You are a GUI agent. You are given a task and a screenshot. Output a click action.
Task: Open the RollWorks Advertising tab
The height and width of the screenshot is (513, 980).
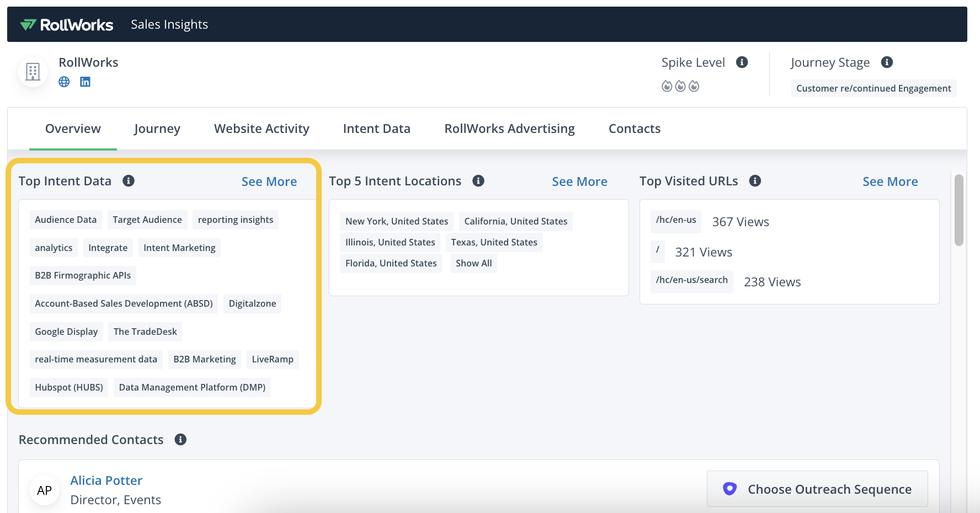tap(509, 129)
